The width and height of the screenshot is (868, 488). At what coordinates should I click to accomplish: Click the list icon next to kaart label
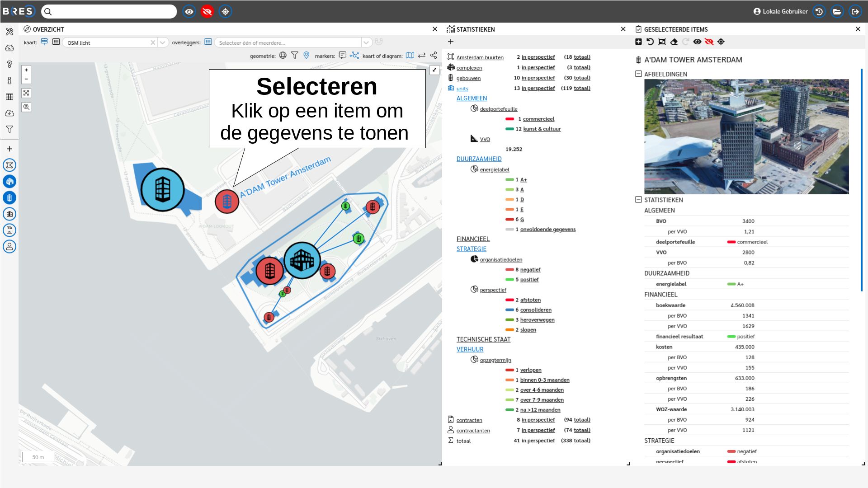tap(56, 42)
